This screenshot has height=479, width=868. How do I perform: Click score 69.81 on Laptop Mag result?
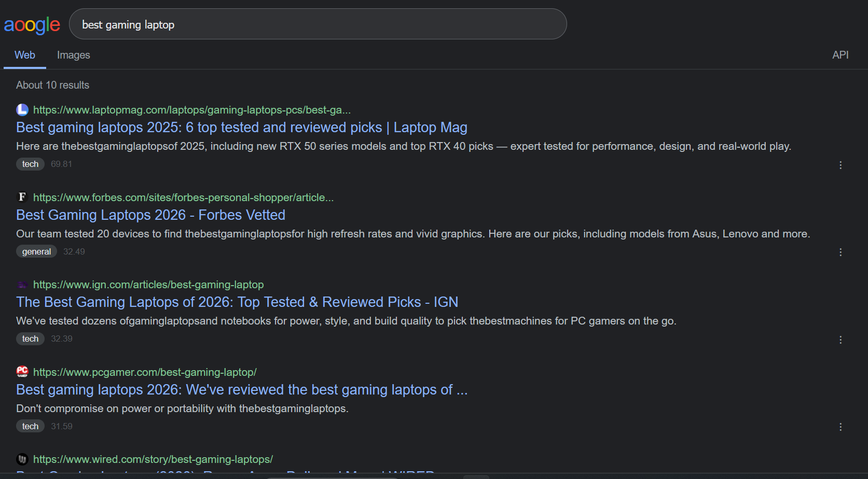click(61, 164)
